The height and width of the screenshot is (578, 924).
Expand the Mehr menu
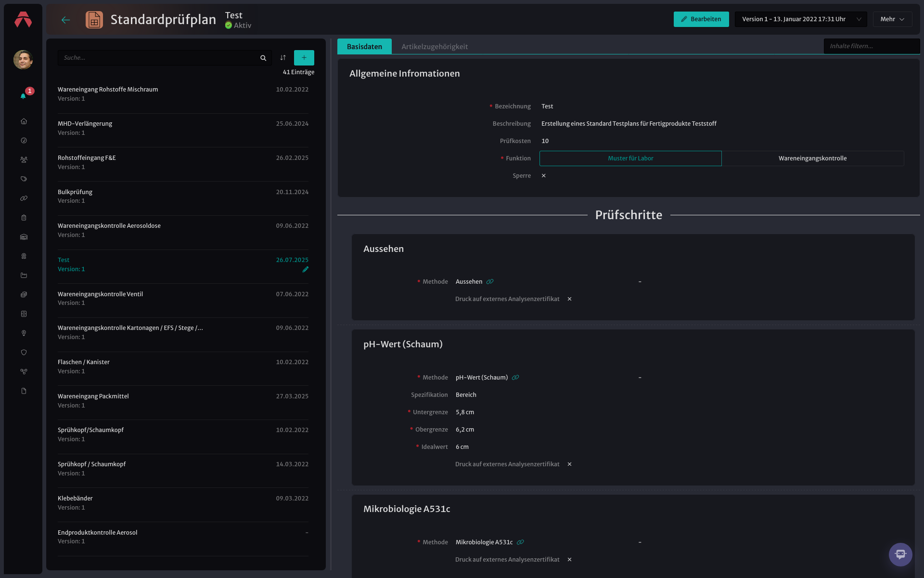[x=892, y=19]
